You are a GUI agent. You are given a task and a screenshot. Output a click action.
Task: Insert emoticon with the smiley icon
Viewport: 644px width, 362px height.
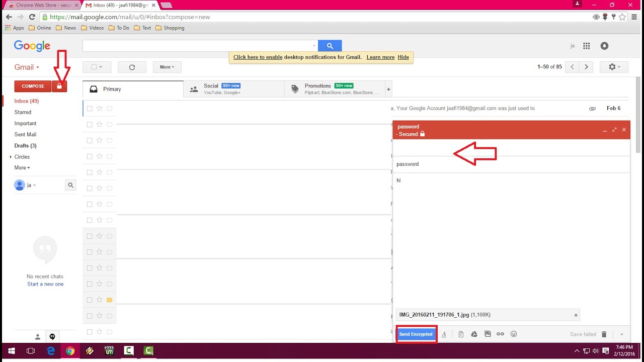coord(514,334)
